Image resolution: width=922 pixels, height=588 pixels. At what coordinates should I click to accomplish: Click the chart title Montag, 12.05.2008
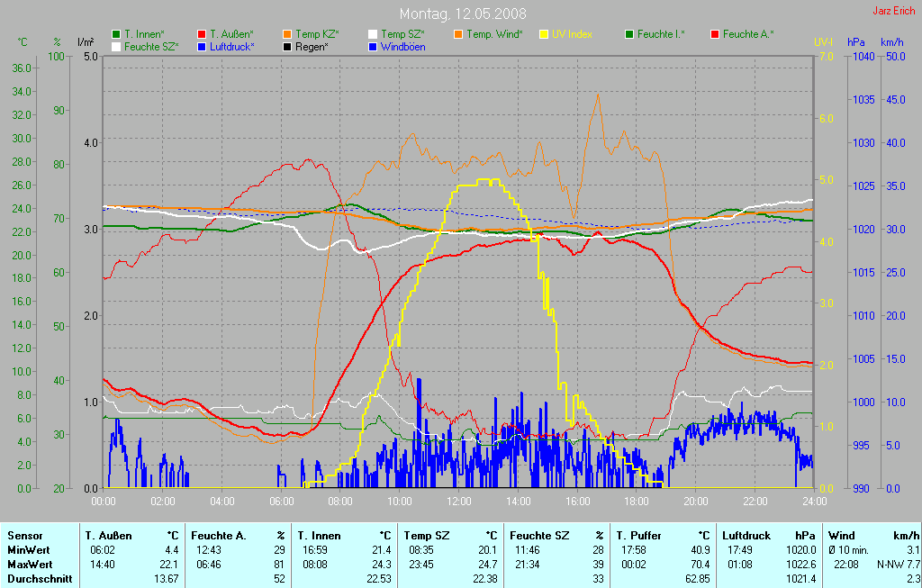(463, 14)
